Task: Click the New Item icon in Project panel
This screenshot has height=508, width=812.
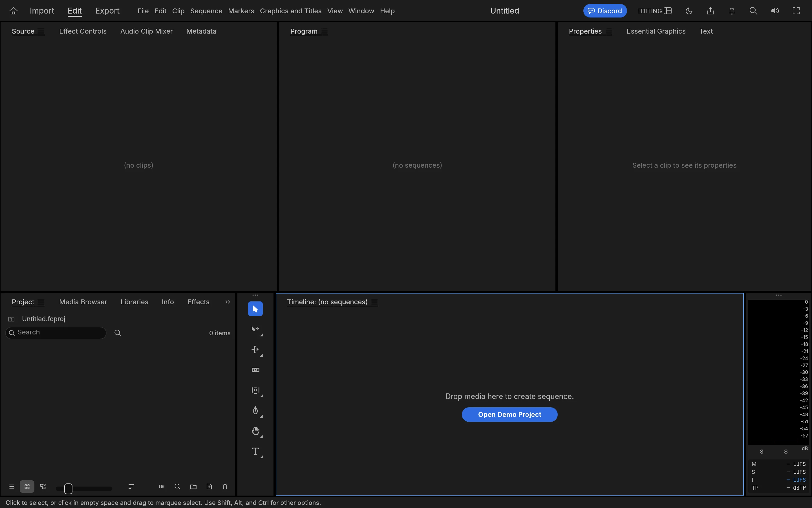Action: click(209, 487)
